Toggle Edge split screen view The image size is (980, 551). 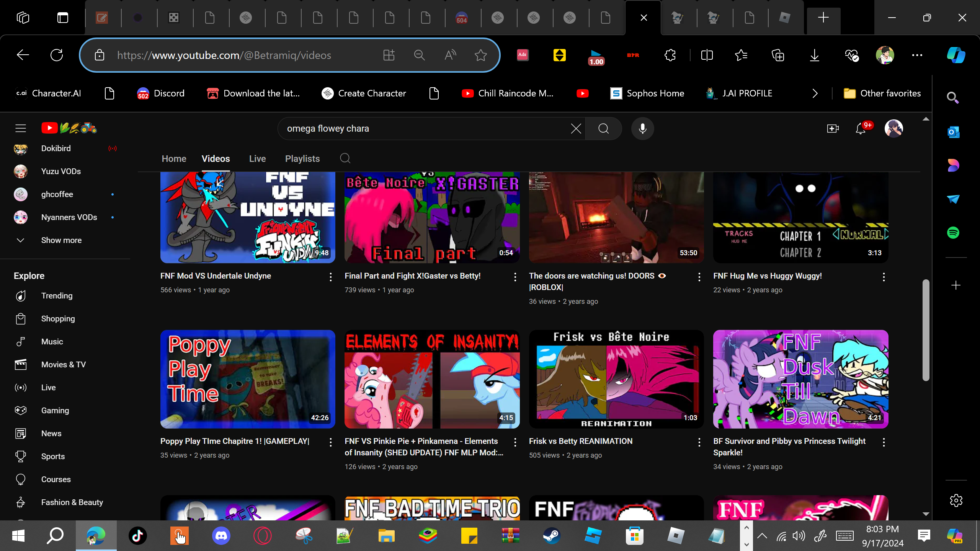coord(707,55)
